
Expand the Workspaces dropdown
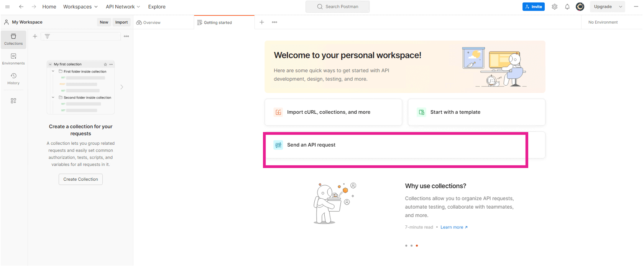80,7
